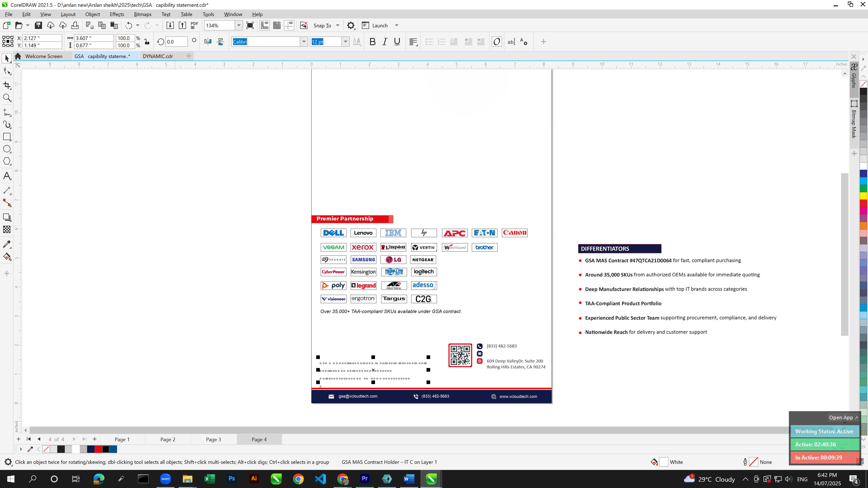Select the Parallel Dimension tool
The image size is (868, 488).
[x=7, y=190]
